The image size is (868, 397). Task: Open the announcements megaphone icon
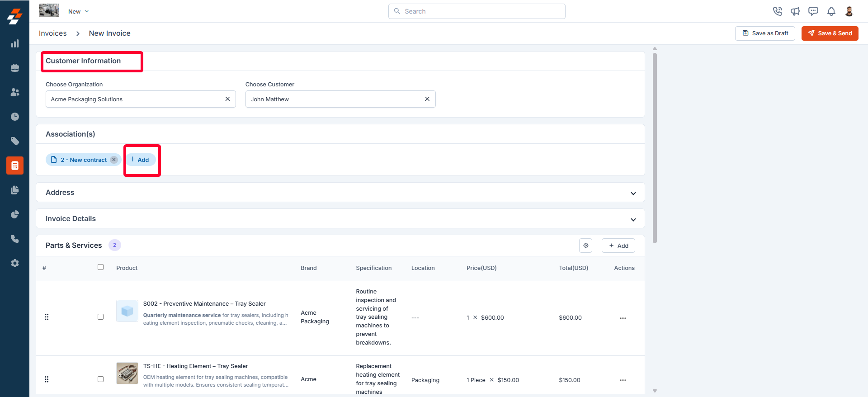(x=795, y=11)
